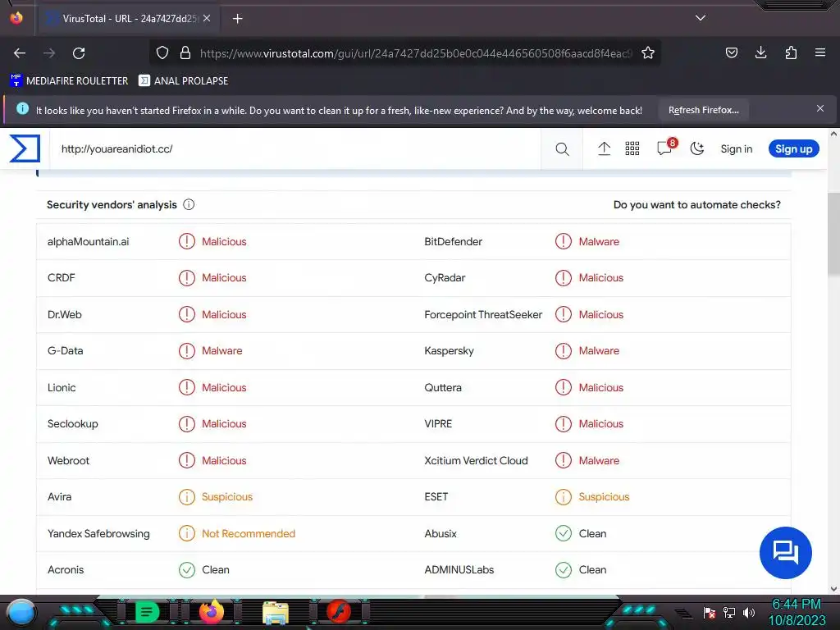840x630 pixels.
Task: Click the volume speaker tray icon
Action: coord(748,612)
